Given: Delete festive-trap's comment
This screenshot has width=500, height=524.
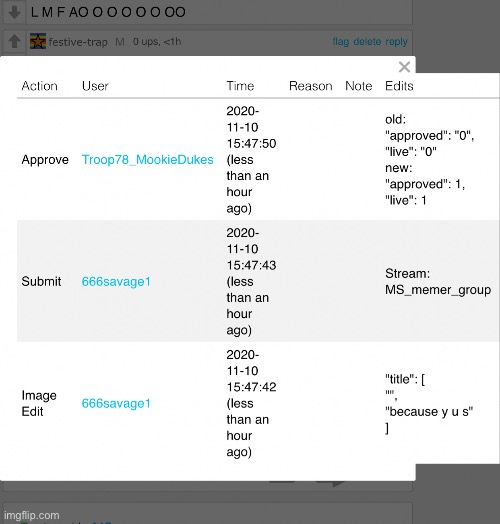Looking at the screenshot, I should (x=367, y=42).
